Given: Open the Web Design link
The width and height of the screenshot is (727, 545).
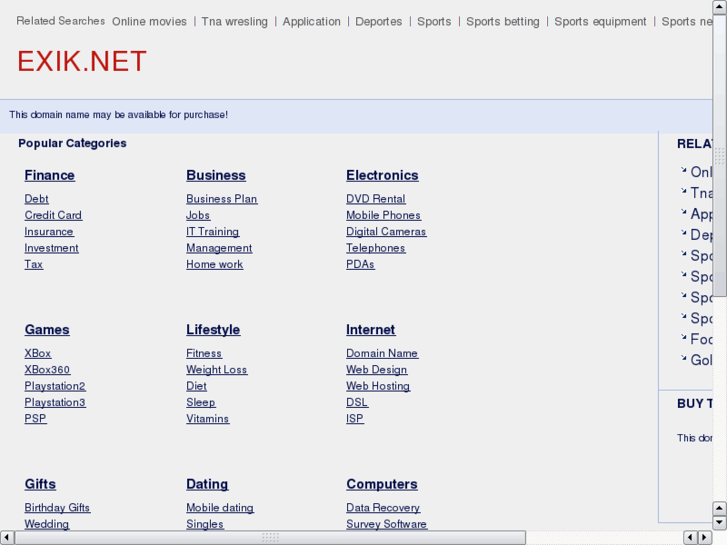Looking at the screenshot, I should (x=376, y=370).
